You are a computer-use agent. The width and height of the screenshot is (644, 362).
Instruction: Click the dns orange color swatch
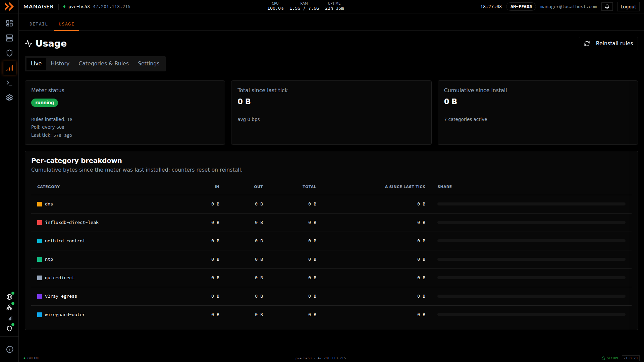tap(40, 204)
